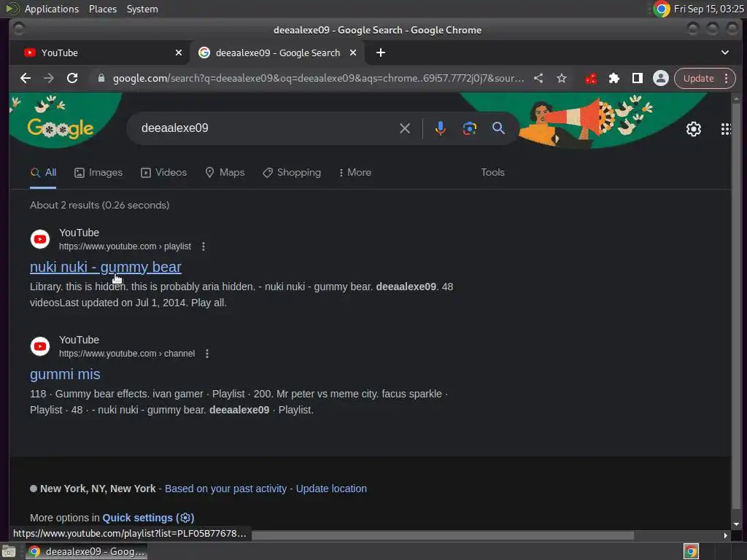Click YouTube favicon of channel result

click(x=40, y=346)
